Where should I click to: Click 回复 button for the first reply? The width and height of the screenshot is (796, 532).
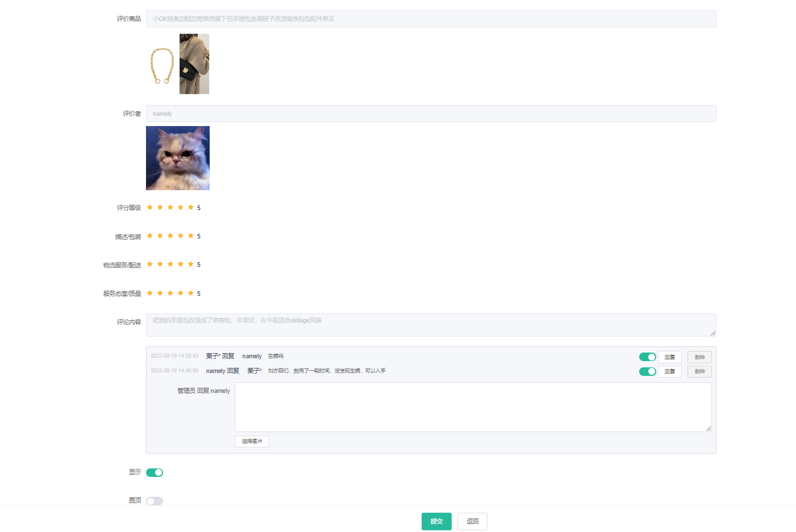pos(669,357)
